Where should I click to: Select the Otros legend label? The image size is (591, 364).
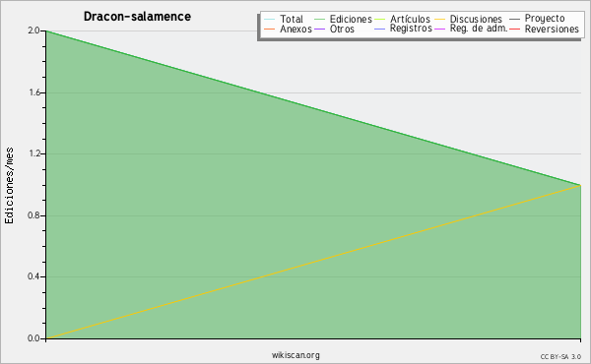click(x=342, y=29)
